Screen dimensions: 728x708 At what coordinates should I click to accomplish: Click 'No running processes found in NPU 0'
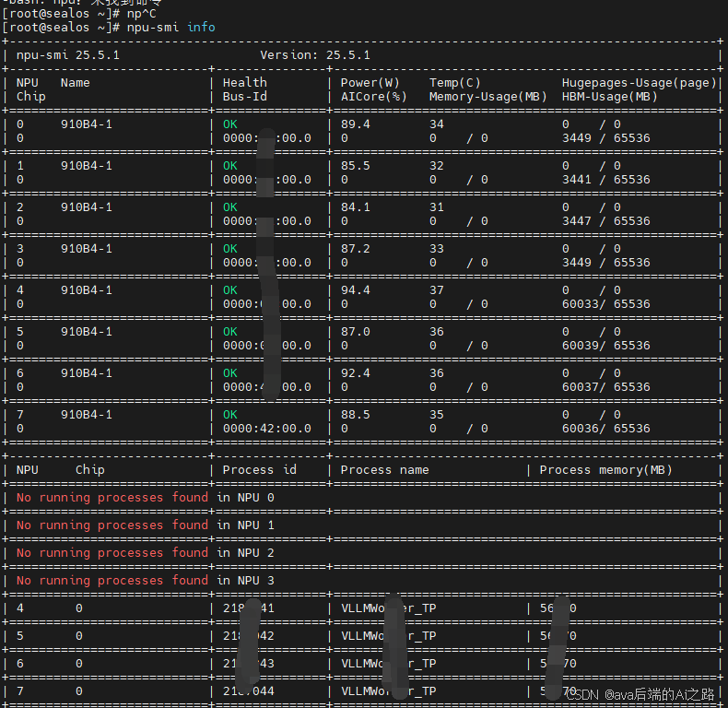[x=146, y=498]
